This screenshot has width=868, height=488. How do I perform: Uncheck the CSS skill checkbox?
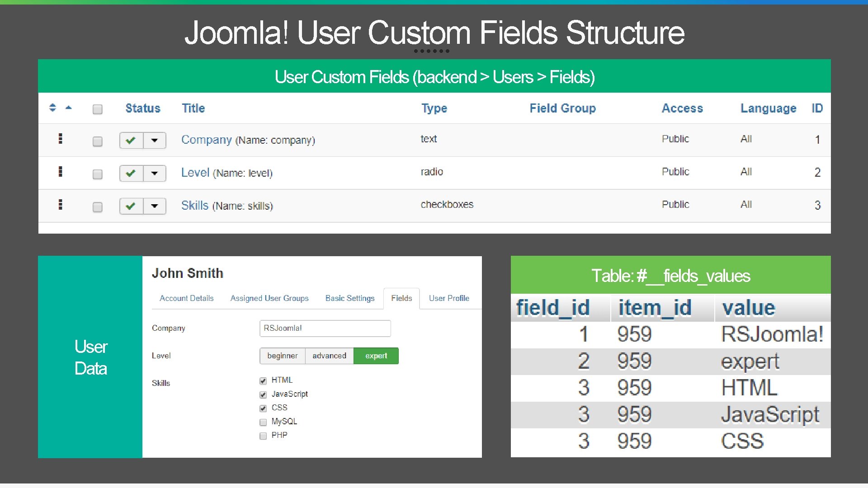click(263, 408)
